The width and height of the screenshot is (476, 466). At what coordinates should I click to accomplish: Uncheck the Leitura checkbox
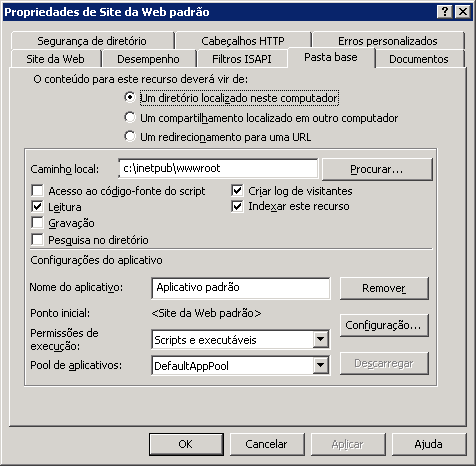coord(37,207)
